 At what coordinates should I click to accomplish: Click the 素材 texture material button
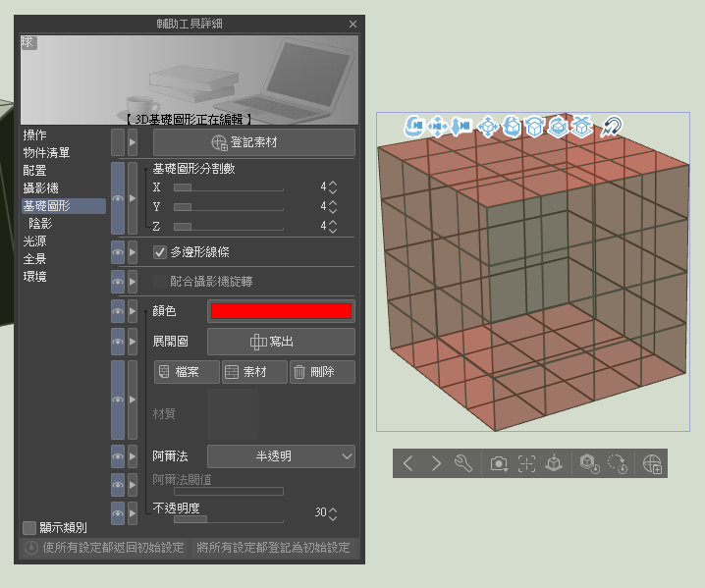point(254,372)
